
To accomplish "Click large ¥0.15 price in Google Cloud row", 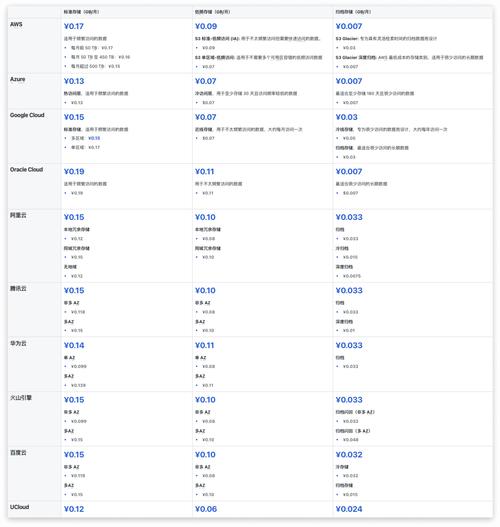I will pos(74,117).
